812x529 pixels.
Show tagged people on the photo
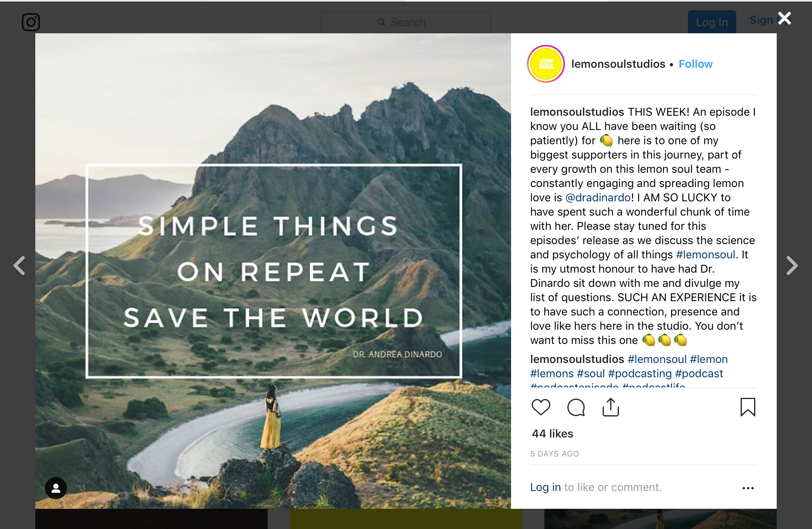coord(56,488)
